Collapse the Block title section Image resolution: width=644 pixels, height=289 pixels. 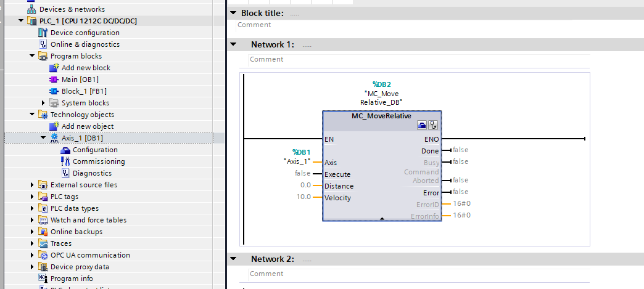[233, 13]
